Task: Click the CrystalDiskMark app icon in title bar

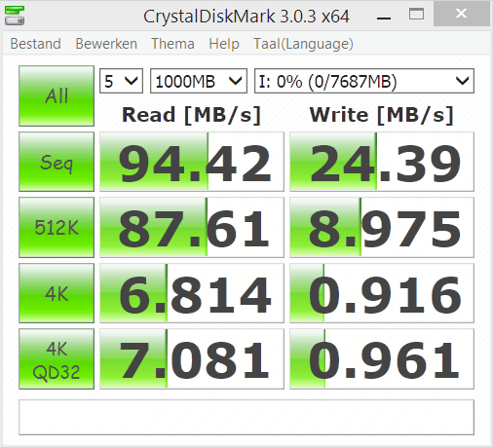Action: (x=15, y=16)
